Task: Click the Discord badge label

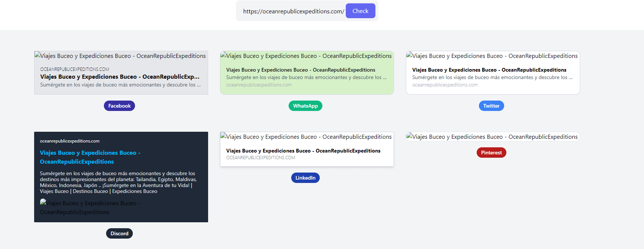Action: coord(119,233)
